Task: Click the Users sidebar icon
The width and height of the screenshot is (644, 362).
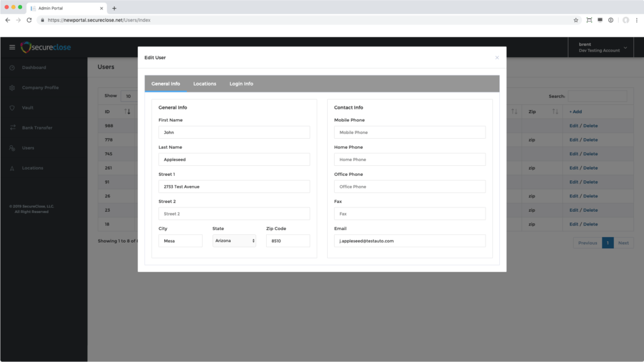Action: (12, 148)
